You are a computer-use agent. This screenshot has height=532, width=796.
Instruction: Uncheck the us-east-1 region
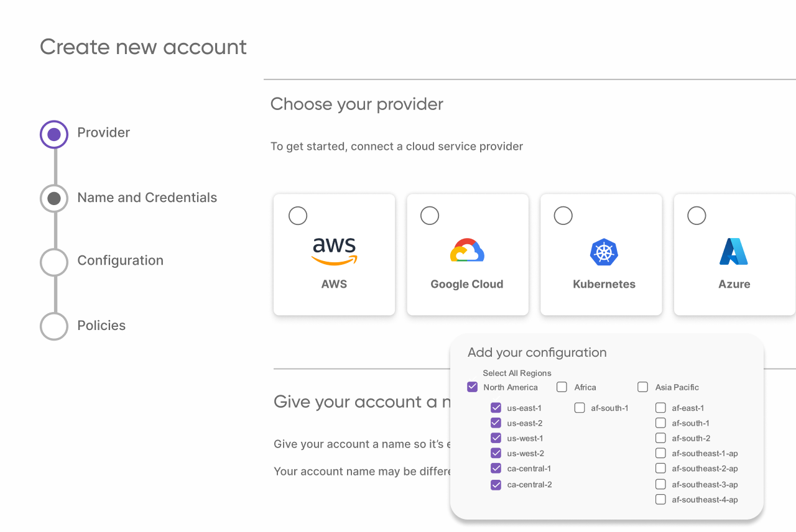click(x=496, y=408)
